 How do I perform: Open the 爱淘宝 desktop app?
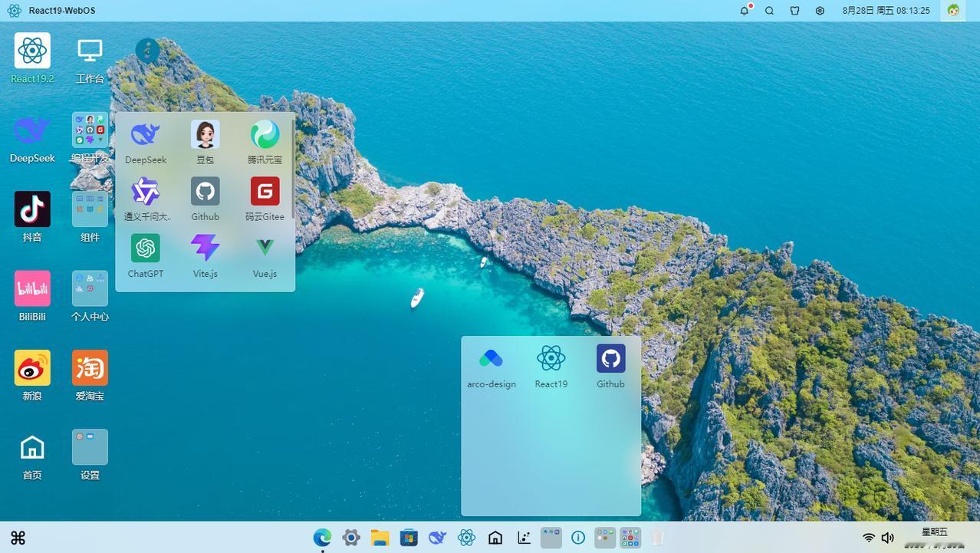coord(90,368)
